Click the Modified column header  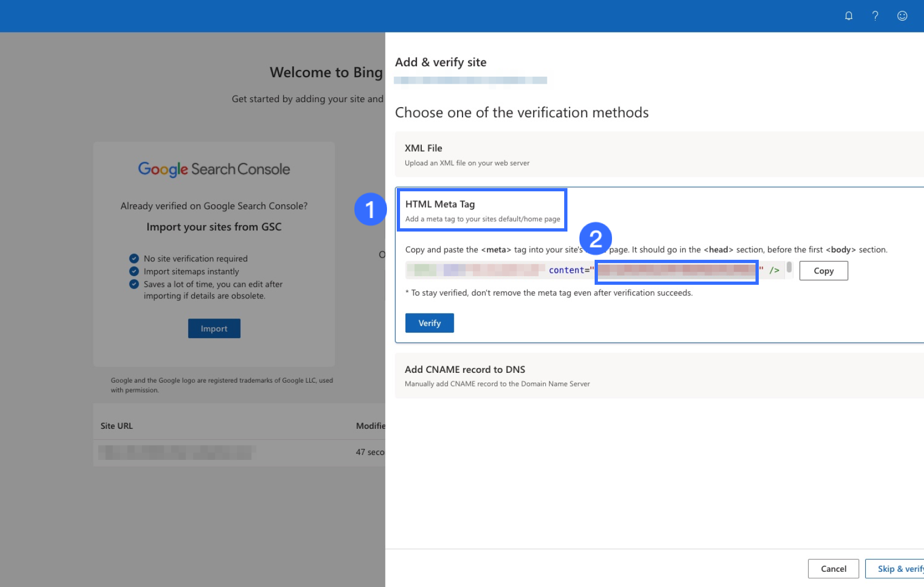[x=370, y=426]
